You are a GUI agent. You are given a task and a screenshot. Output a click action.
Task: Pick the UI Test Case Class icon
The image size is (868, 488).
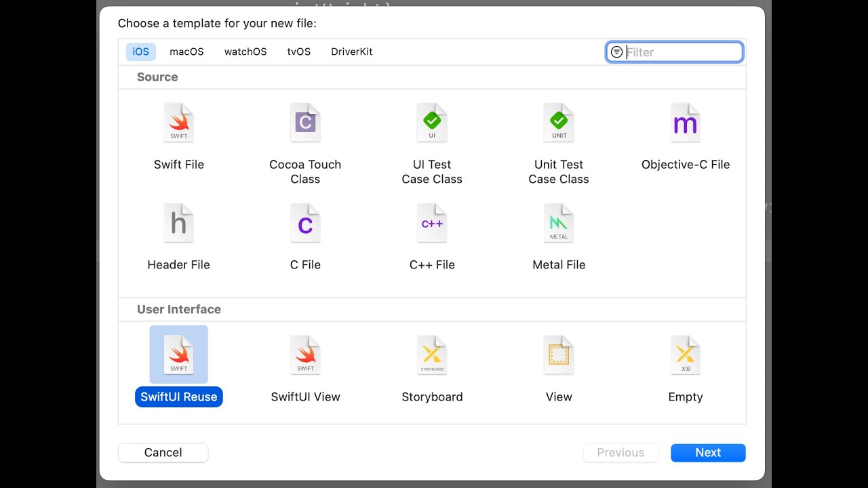[432, 123]
